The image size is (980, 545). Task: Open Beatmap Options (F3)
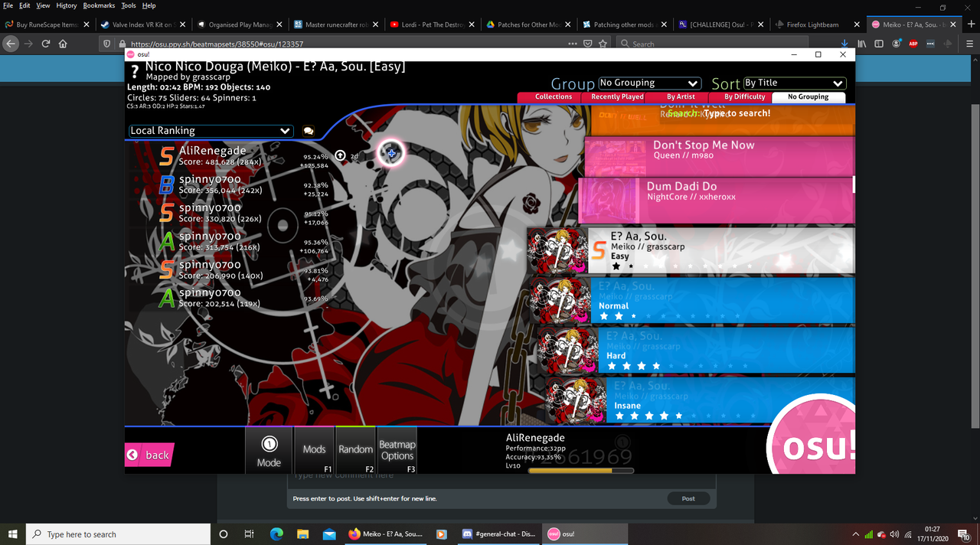coord(397,450)
